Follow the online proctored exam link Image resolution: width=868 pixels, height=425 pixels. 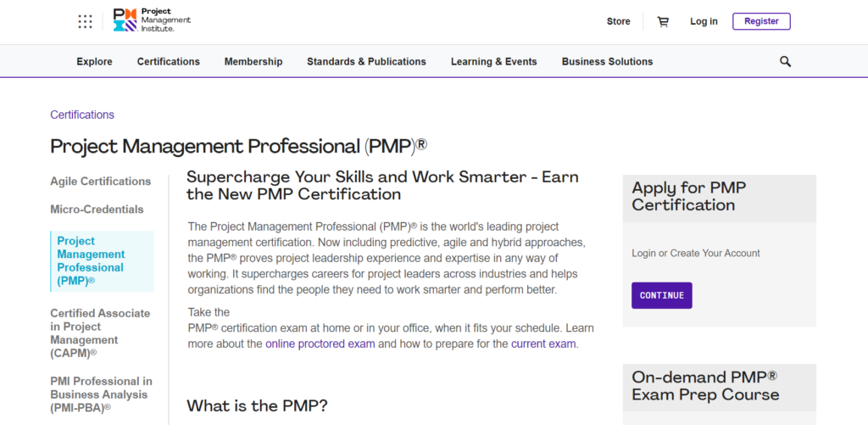320,344
